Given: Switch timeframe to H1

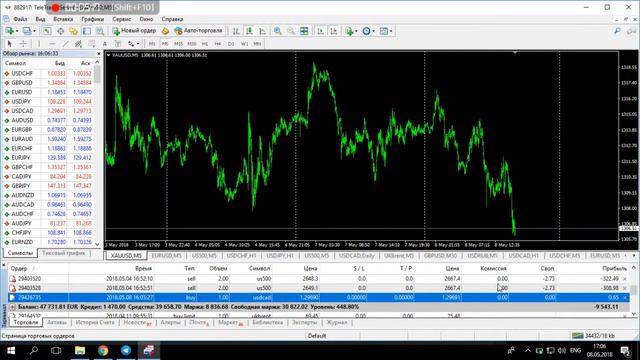Looking at the screenshot, I should (x=204, y=44).
